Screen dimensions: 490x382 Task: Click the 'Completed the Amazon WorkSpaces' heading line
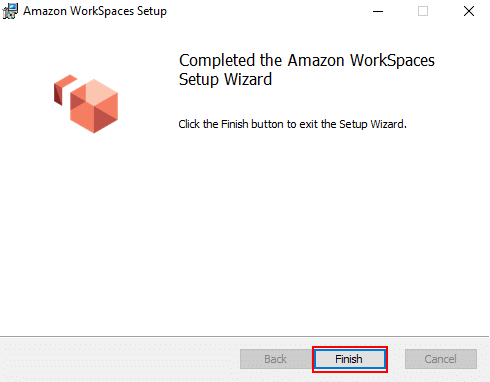[x=307, y=60]
